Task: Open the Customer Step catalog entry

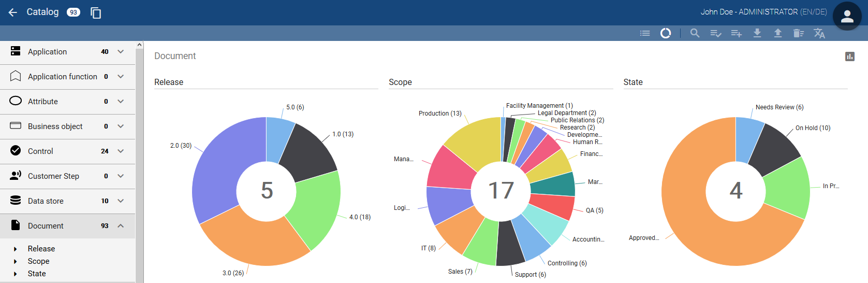Action: 67,176
